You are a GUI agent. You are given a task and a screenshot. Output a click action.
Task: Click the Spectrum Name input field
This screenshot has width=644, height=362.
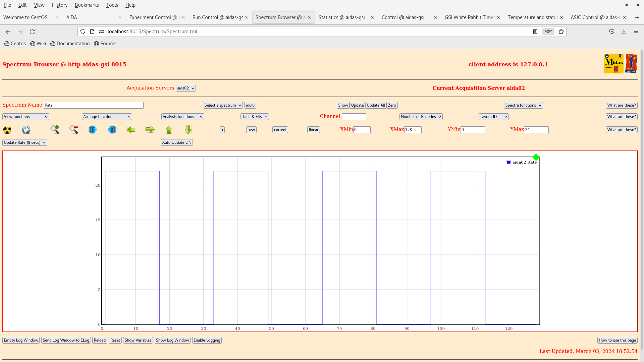pyautogui.click(x=94, y=105)
